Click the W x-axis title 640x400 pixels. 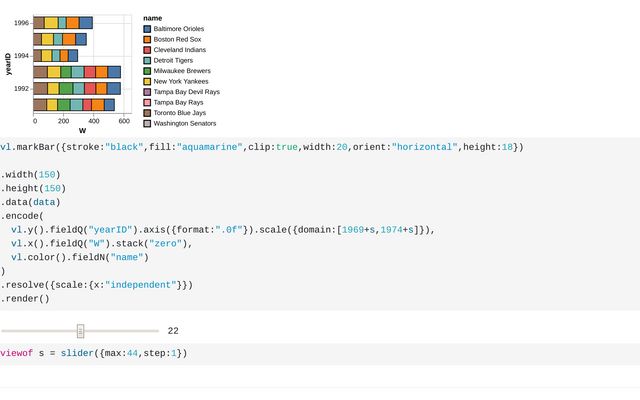pos(82,131)
